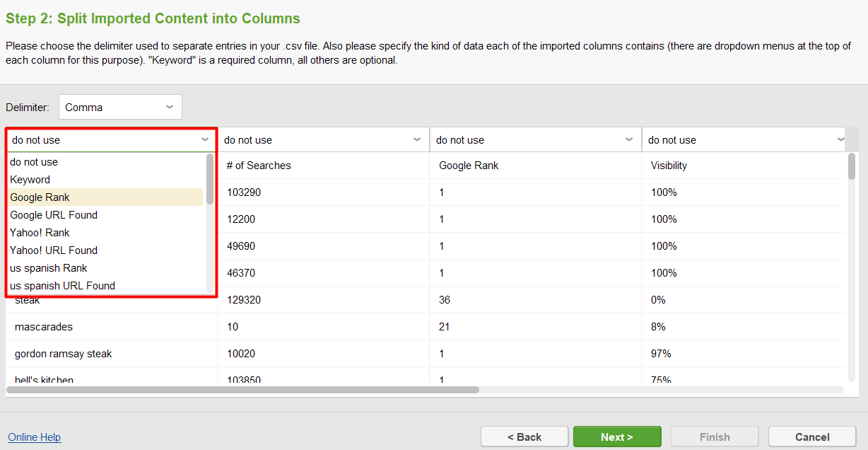Click the 97% visibility cell
The image size is (868, 450).
tap(744, 354)
